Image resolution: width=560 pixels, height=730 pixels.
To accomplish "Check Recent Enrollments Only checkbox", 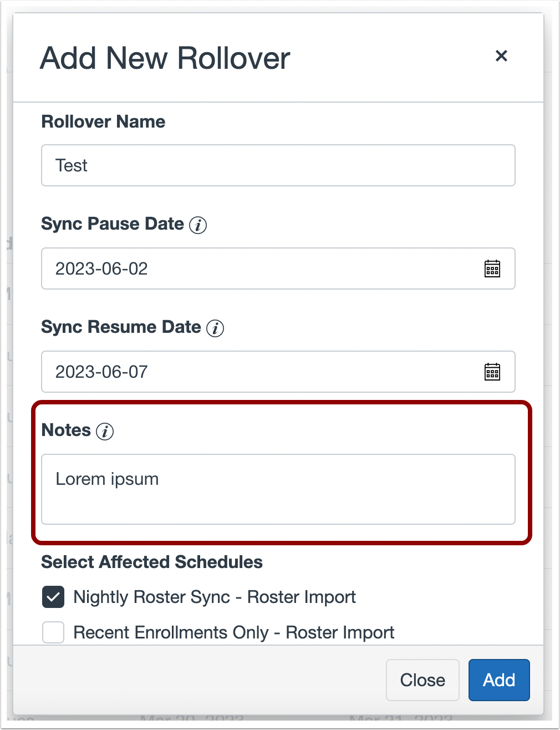I will pos(53,632).
